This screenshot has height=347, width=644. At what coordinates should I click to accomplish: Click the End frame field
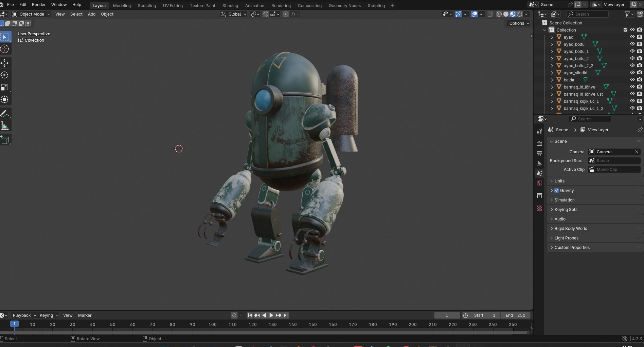pos(516,315)
